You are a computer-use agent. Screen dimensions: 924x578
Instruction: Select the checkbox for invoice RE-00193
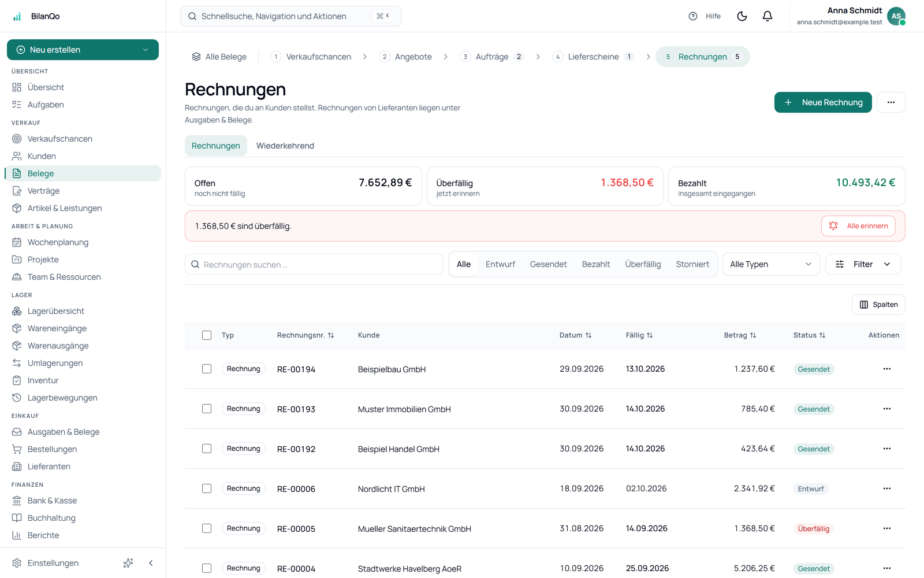[x=207, y=409]
